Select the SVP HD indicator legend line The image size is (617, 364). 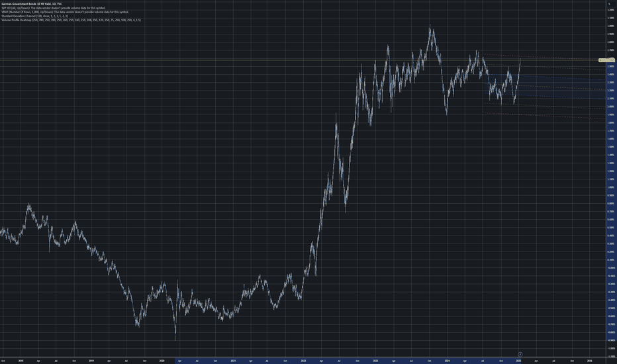tap(54, 8)
